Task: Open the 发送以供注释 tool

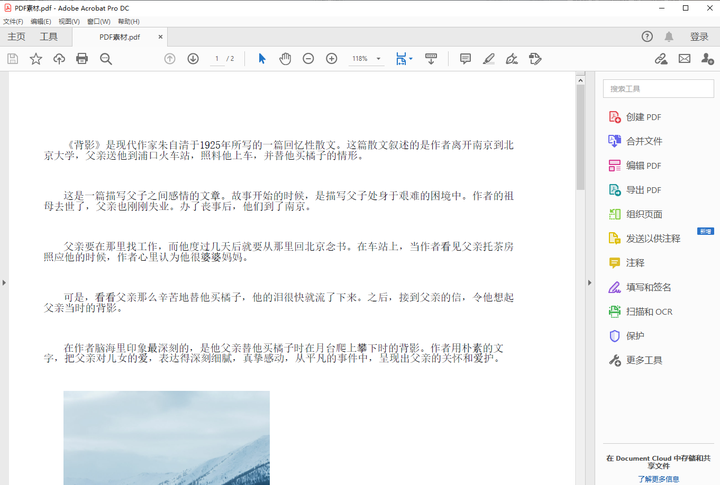Action: (644, 238)
